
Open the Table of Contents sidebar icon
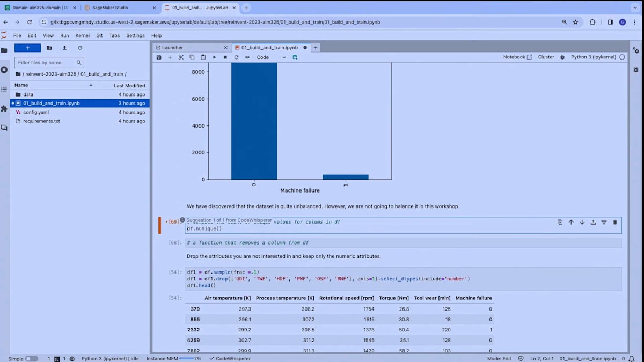click(4, 89)
